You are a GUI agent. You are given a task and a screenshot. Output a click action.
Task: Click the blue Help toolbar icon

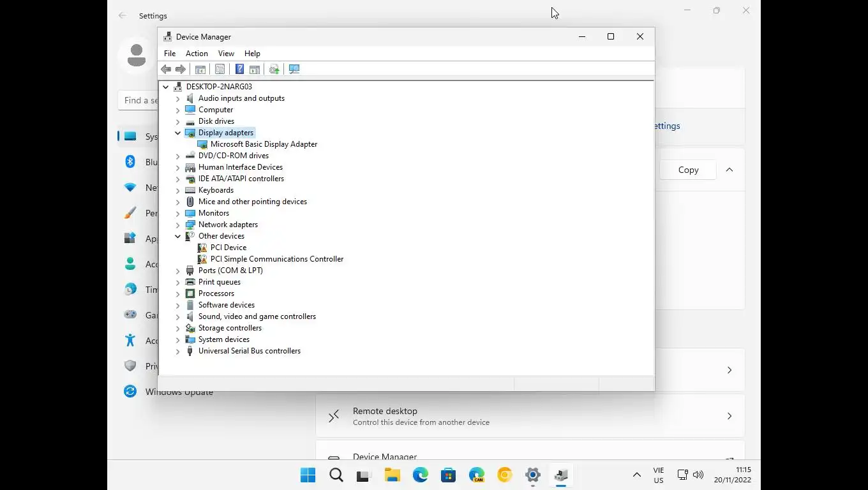(239, 69)
